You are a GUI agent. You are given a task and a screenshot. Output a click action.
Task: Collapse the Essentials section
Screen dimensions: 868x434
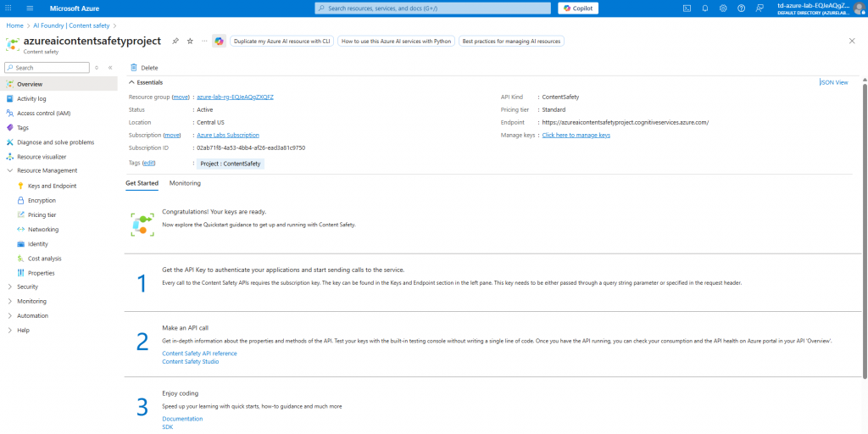tap(132, 82)
